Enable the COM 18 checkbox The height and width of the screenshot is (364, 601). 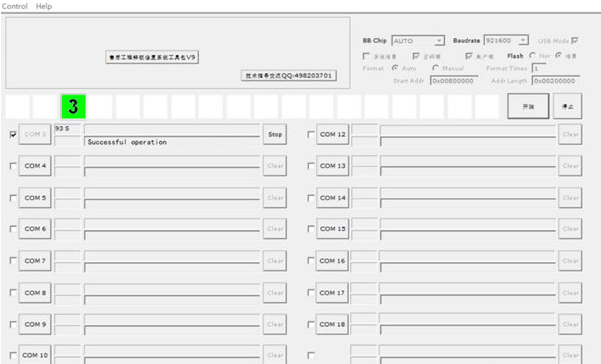pos(311,325)
